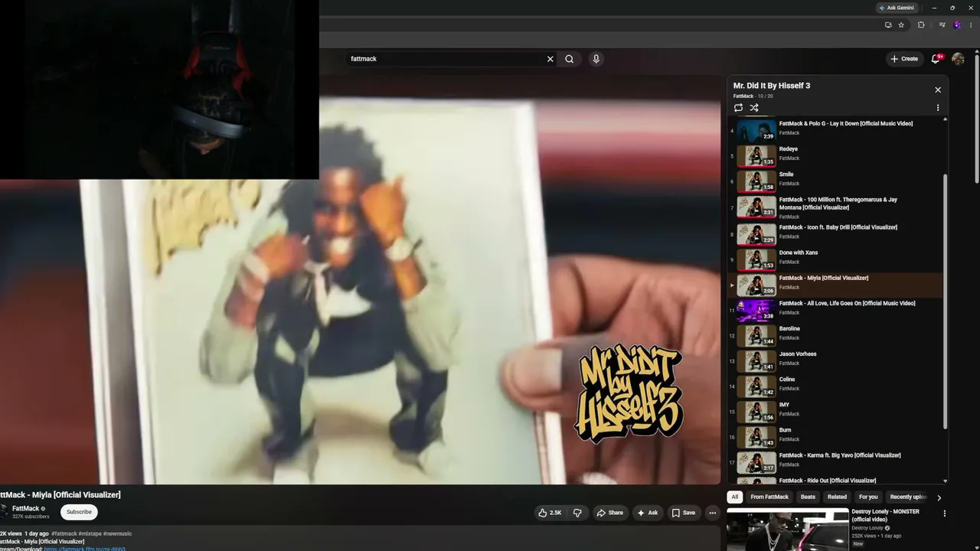Click the Chrome profile avatar

pyautogui.click(x=957, y=25)
